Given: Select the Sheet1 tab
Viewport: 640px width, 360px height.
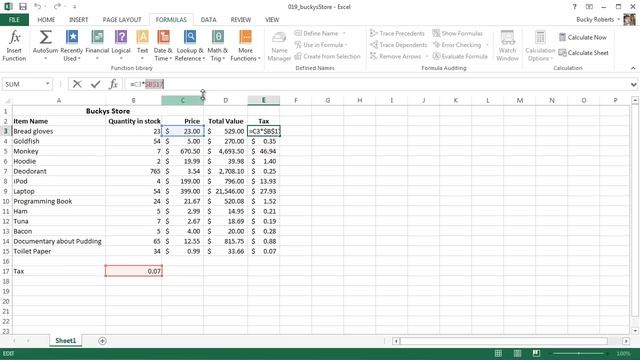Looking at the screenshot, I should 65,340.
